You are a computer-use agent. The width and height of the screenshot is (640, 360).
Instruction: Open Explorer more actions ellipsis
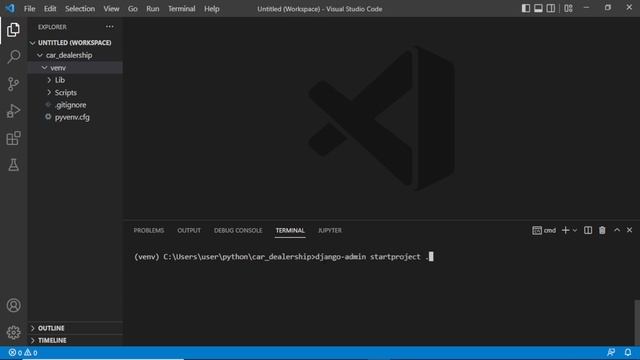[109, 27]
